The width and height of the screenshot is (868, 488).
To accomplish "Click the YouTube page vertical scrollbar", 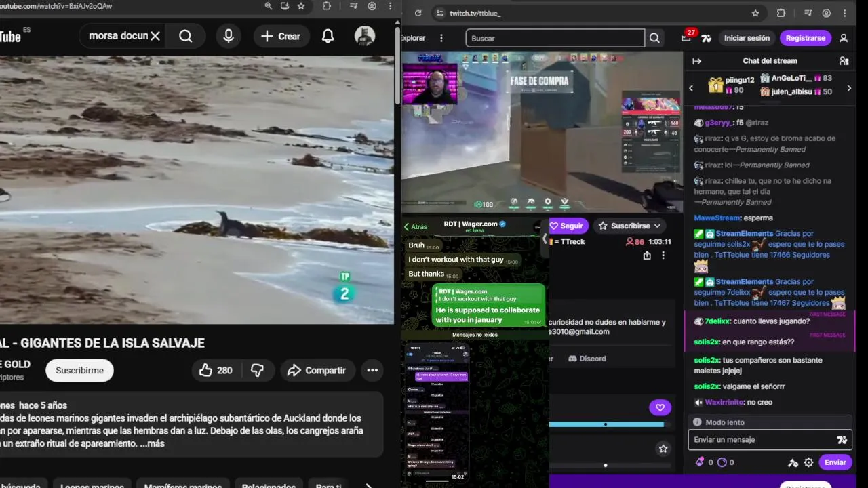I will [x=397, y=66].
